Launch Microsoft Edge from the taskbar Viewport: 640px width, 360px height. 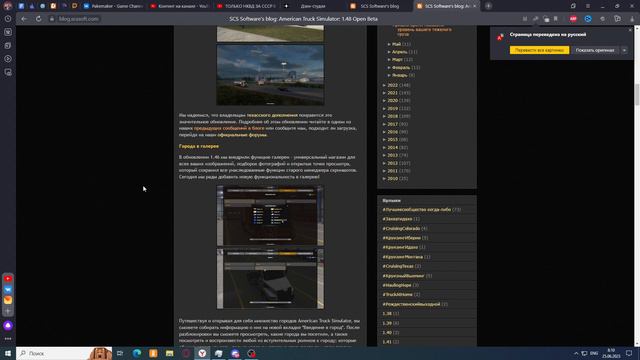click(137, 353)
